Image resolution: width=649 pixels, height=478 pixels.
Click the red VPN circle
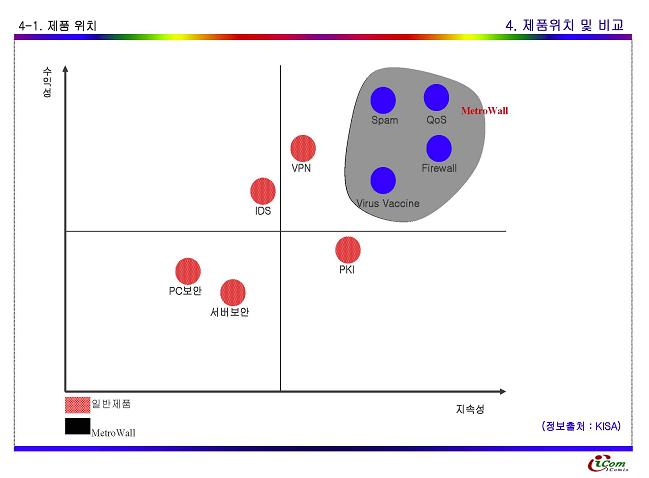coord(303,148)
